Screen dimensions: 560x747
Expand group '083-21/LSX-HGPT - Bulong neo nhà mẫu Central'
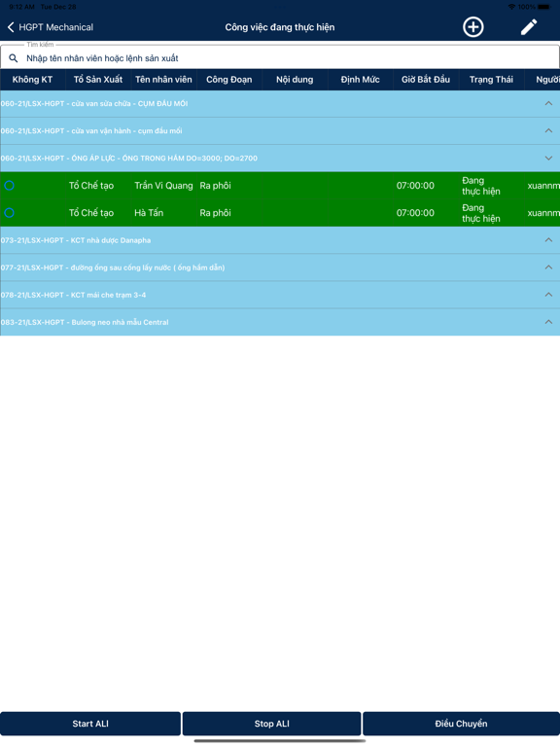pos(280,322)
